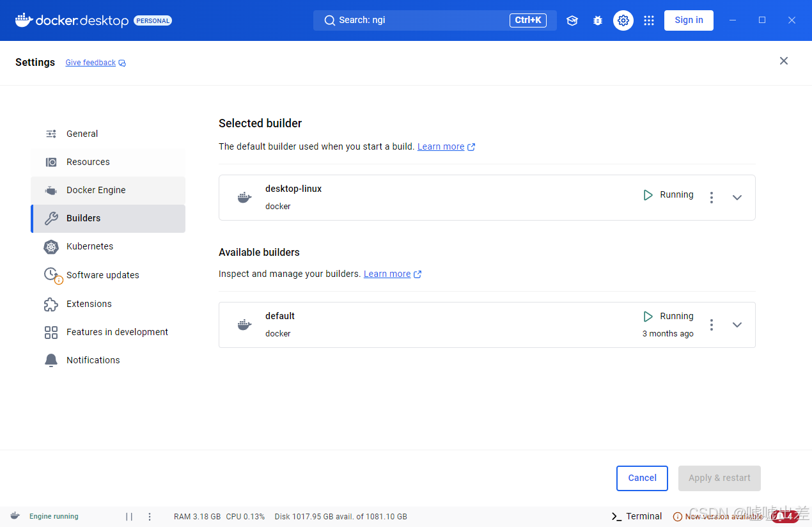Close the Settings panel with X
Viewport: 812px width, 527px height.
point(784,61)
